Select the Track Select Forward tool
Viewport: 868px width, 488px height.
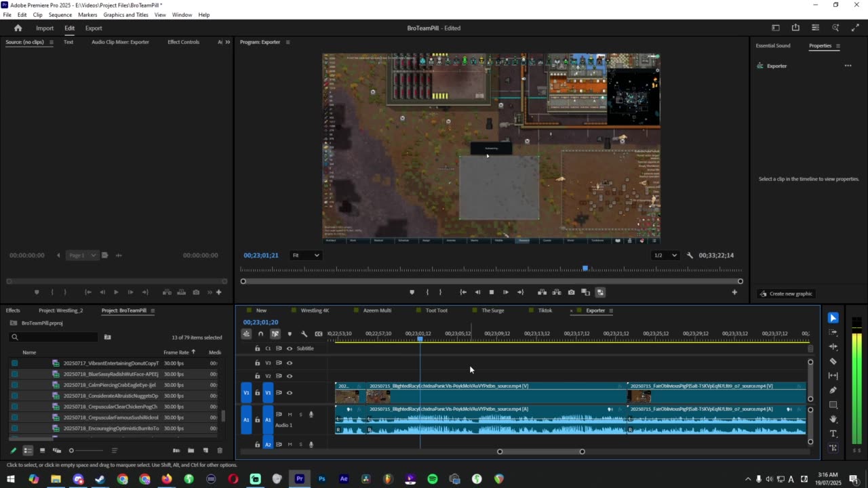833,333
